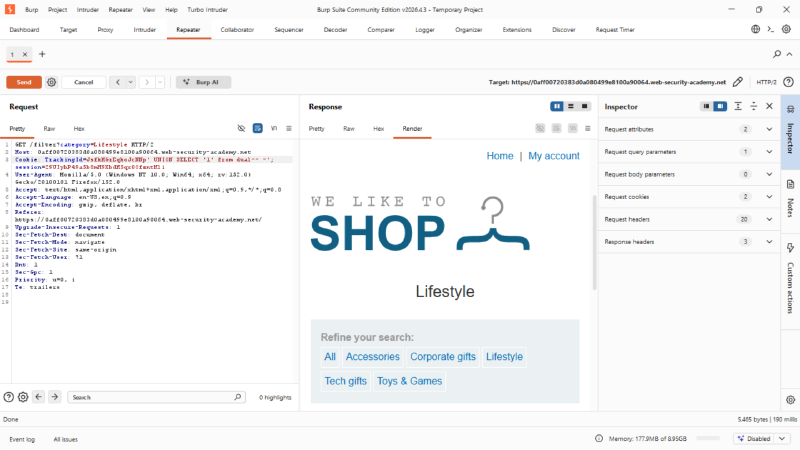Expand Request cookies section
800x450 pixels.
tap(688, 196)
